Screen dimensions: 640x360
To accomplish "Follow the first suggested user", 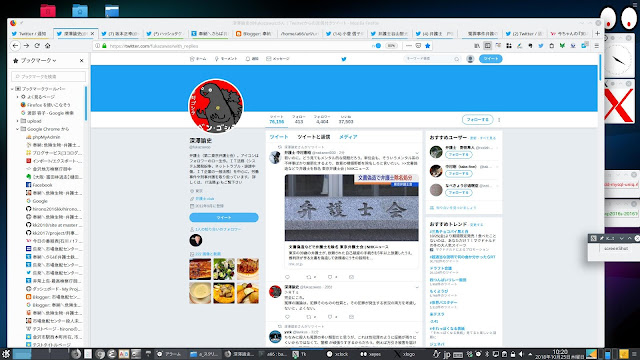I will click(x=459, y=155).
